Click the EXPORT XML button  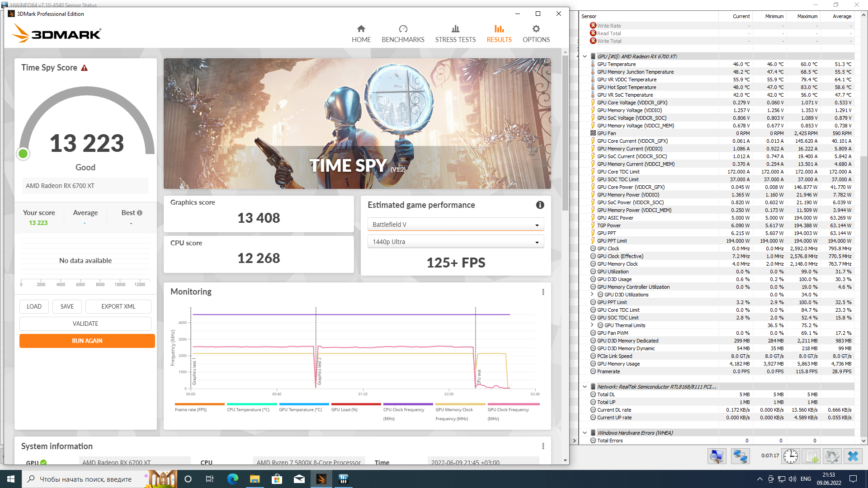(x=118, y=306)
